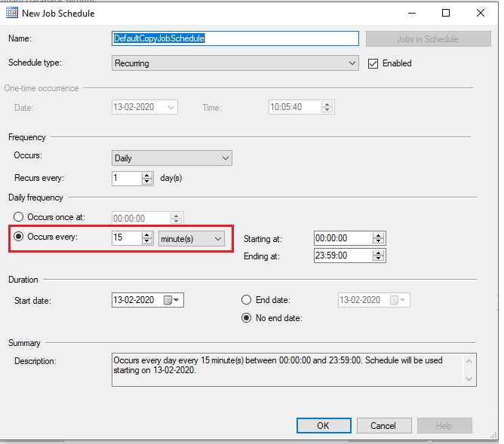Choose the End date radio option
The width and height of the screenshot is (504, 444).
tap(246, 300)
